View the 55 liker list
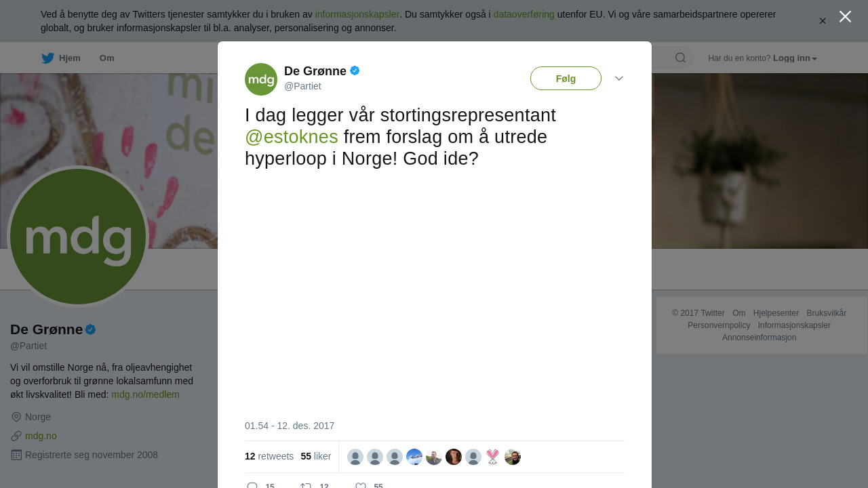 pyautogui.click(x=316, y=456)
